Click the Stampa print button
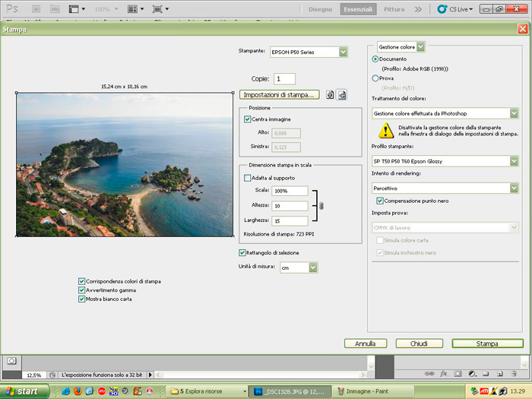The image size is (532, 399). click(x=487, y=344)
